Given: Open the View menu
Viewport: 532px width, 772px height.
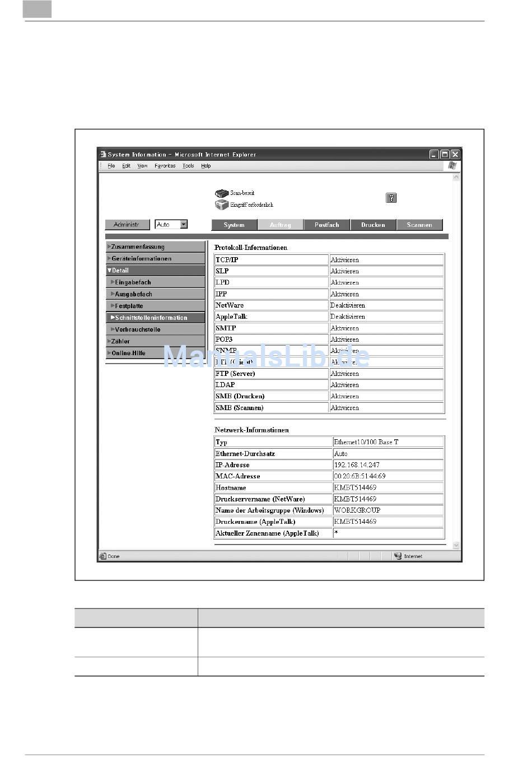Looking at the screenshot, I should [x=143, y=166].
